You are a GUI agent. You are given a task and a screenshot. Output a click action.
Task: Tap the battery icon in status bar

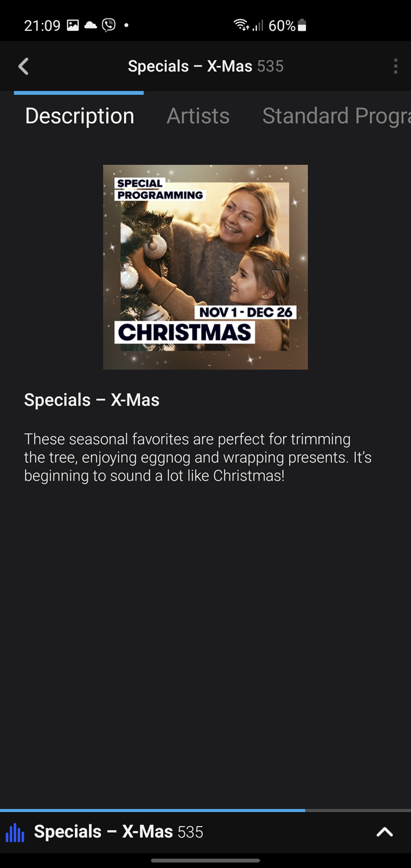click(x=302, y=25)
